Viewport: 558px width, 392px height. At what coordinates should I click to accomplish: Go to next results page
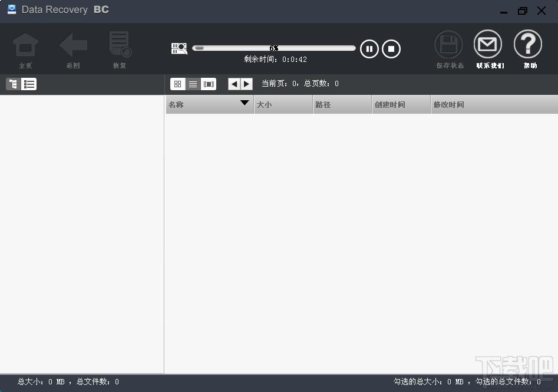[x=247, y=84]
